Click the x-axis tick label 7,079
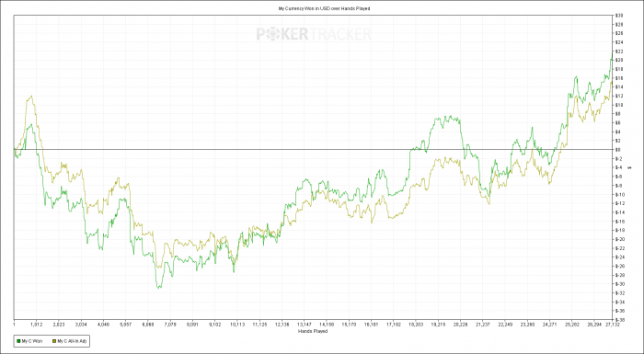 [x=170, y=324]
